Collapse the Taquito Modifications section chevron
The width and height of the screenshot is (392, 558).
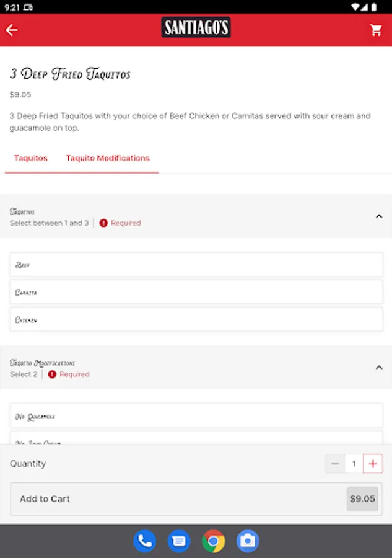[x=379, y=368]
